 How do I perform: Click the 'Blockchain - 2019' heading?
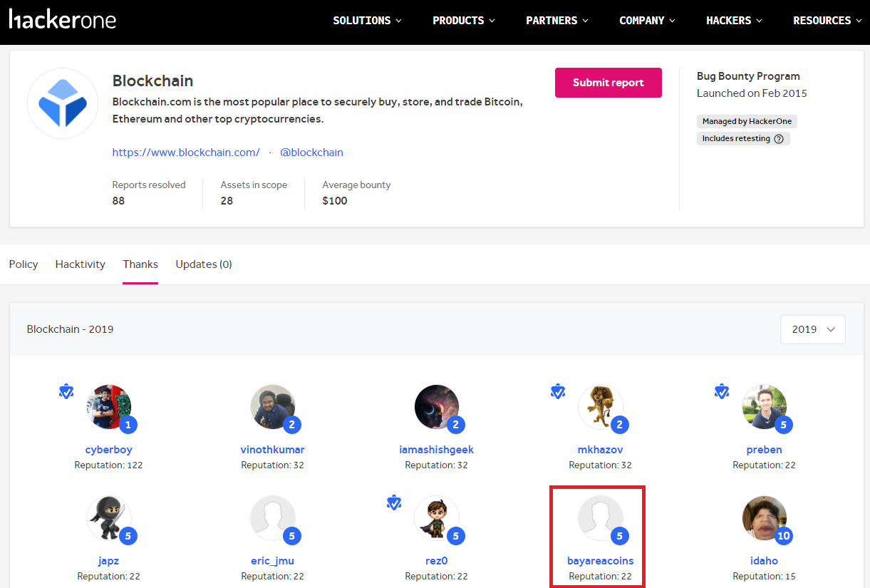click(70, 329)
